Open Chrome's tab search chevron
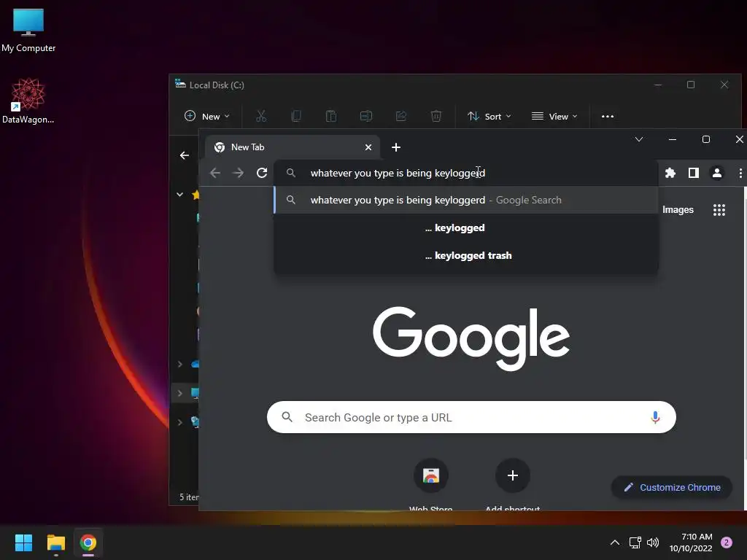Image resolution: width=747 pixels, height=560 pixels. tap(639, 139)
